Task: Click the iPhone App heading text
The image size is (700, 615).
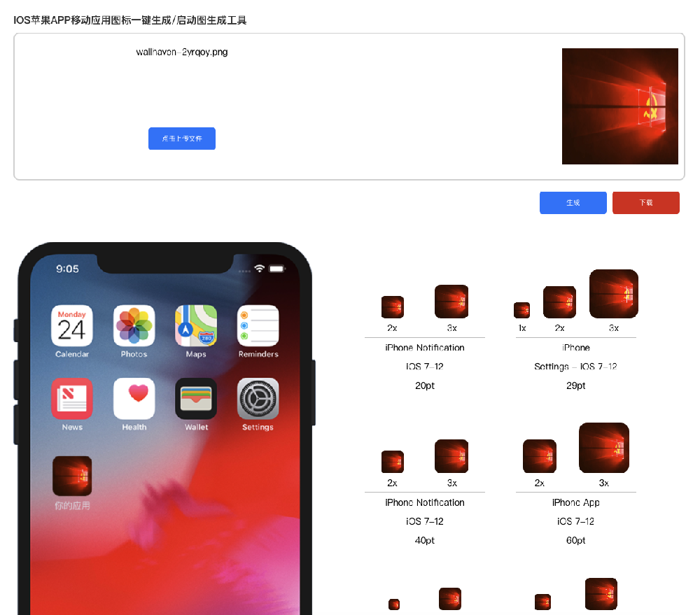Action: pyautogui.click(x=575, y=502)
